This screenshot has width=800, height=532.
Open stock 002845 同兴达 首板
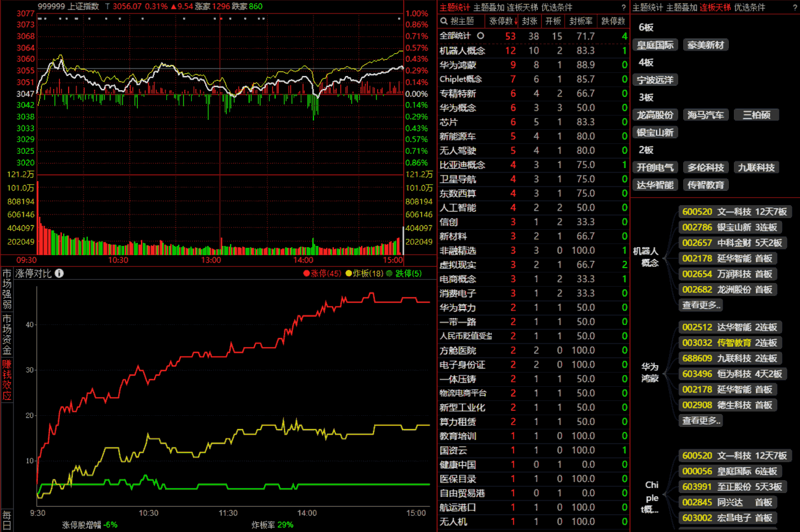click(728, 502)
